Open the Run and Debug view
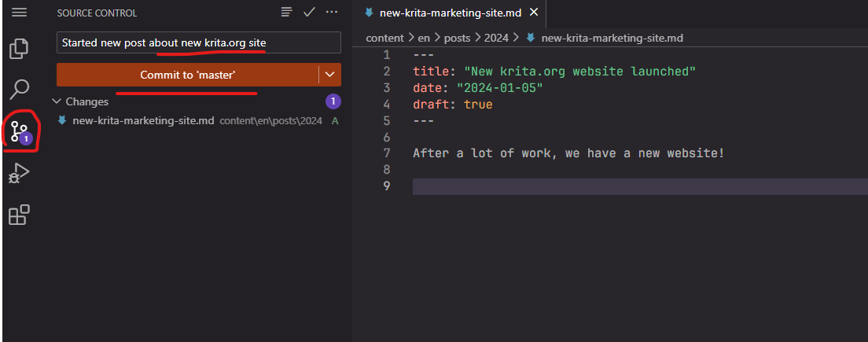This screenshot has width=868, height=342. pos(20,172)
